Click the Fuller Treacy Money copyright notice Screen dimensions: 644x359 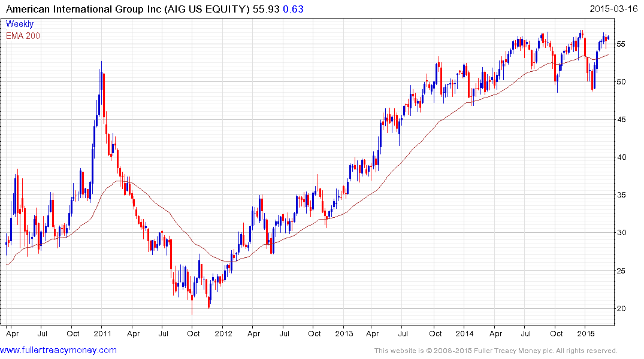point(495,351)
